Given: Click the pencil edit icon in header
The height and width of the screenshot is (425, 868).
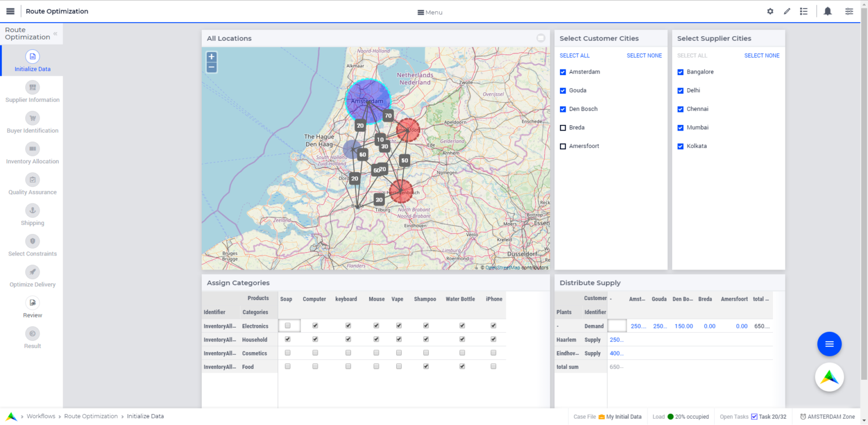Looking at the screenshot, I should [x=787, y=11].
